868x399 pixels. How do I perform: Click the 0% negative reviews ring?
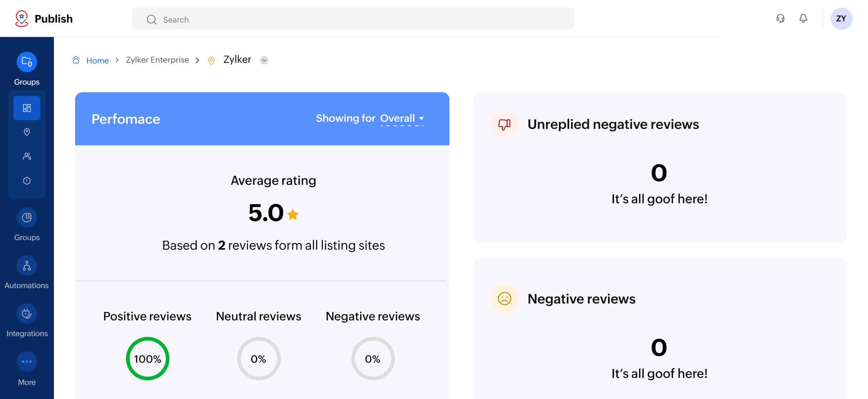pyautogui.click(x=373, y=359)
